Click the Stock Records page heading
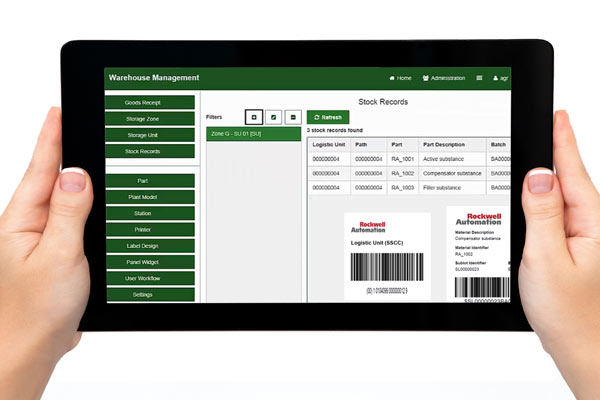Image resolution: width=600 pixels, height=400 pixels. click(x=383, y=102)
